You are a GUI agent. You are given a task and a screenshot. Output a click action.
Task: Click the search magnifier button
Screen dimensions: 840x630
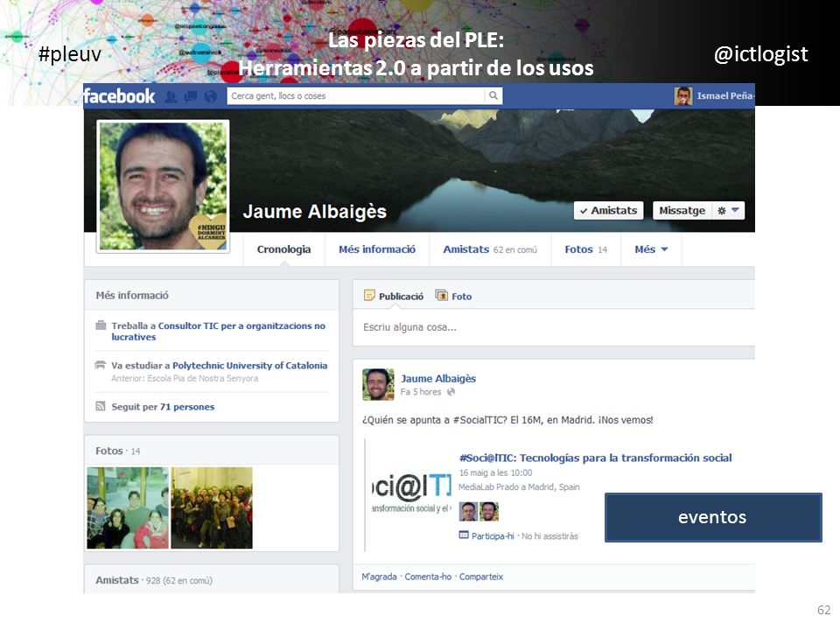[x=493, y=96]
